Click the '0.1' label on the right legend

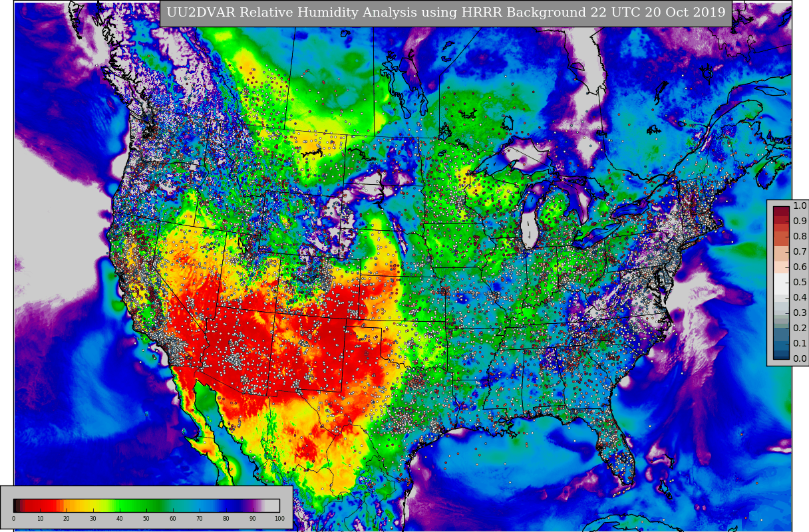800,344
